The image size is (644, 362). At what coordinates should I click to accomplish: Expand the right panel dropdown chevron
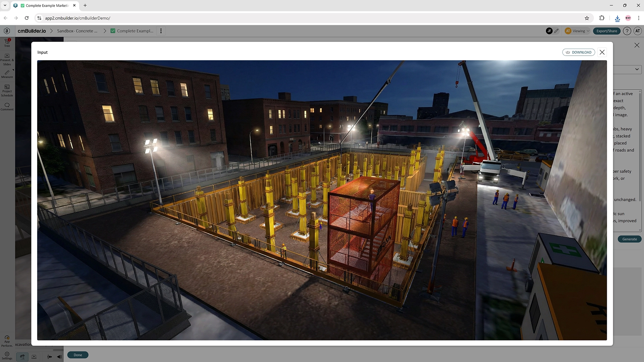636,69
